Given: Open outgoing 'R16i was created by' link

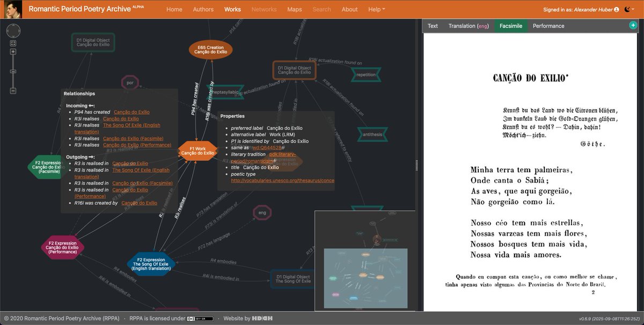Looking at the screenshot, I should point(139,203).
